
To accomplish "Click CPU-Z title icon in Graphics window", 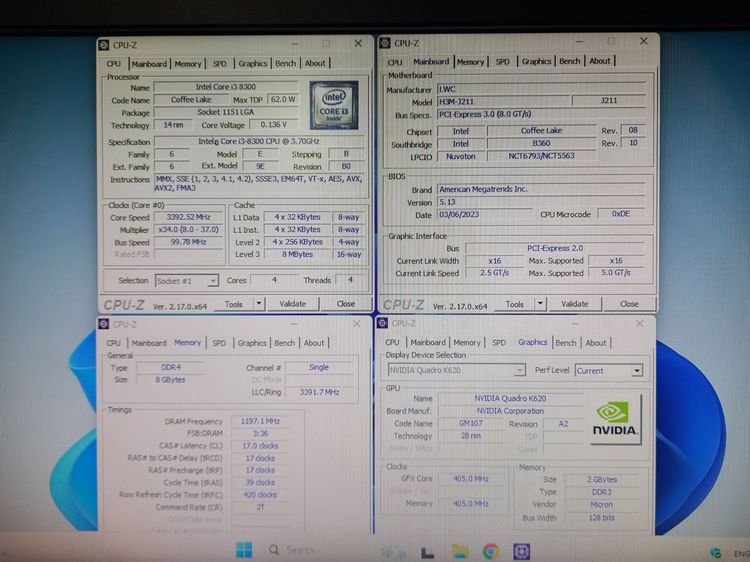I will pyautogui.click(x=382, y=323).
